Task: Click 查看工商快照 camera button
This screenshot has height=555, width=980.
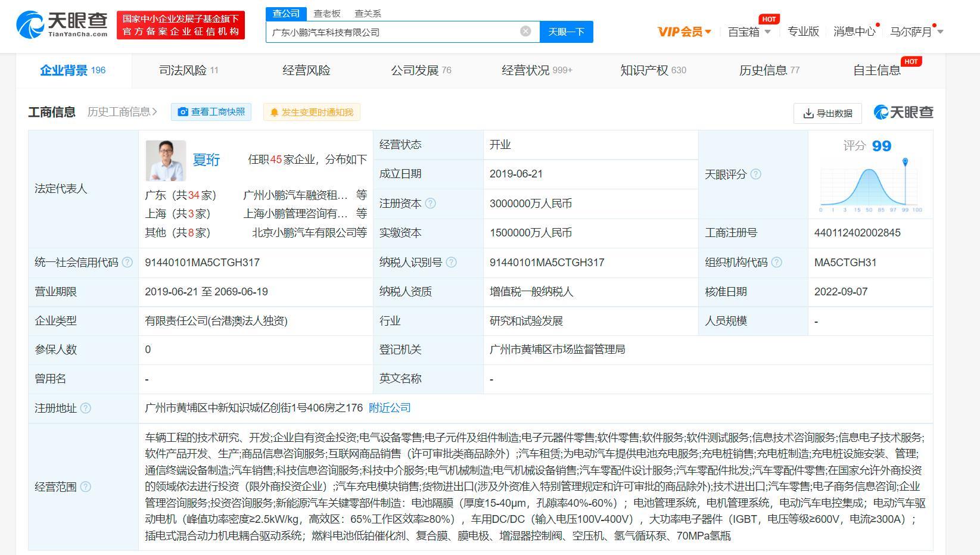Action: point(211,112)
